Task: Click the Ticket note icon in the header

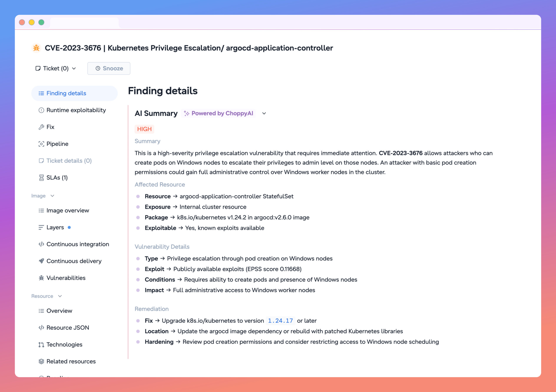Action: [x=38, y=68]
